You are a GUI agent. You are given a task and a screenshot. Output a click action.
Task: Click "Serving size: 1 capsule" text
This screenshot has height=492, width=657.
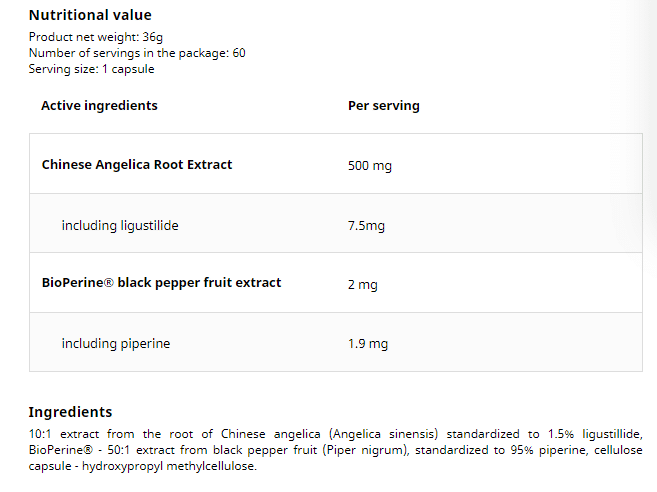91,69
